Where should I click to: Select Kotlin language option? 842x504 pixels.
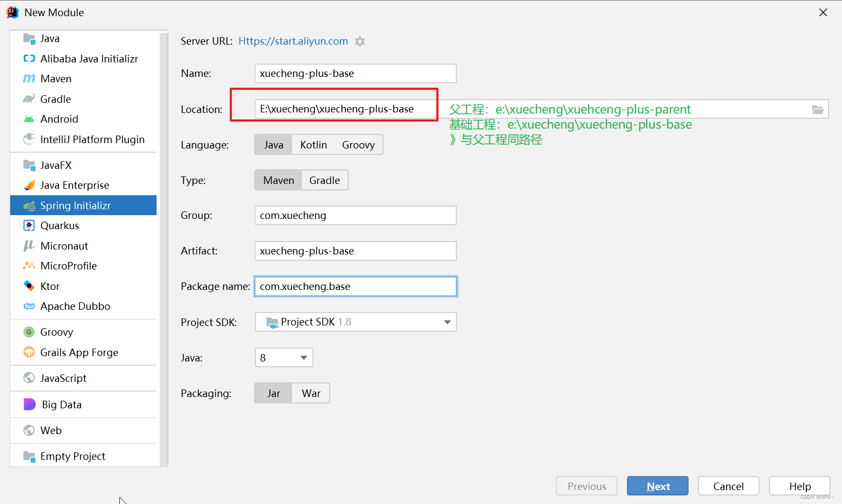coord(314,145)
